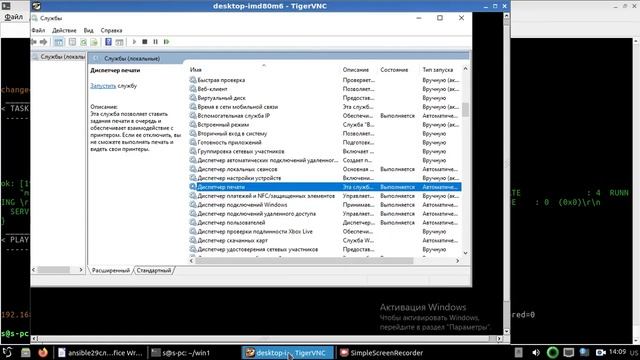Sort by the Имя column header
Image resolution: width=640 pixels, height=360 pixels.
[x=196, y=70]
